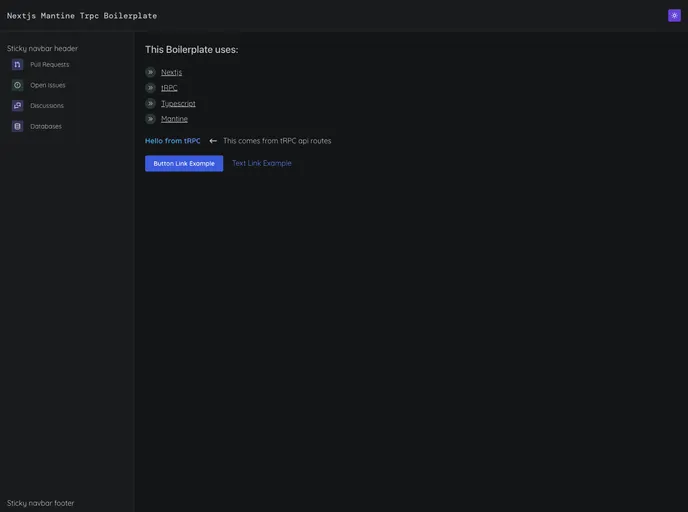Click the bullet icon beside Mantine
688x512 pixels.
(151, 119)
